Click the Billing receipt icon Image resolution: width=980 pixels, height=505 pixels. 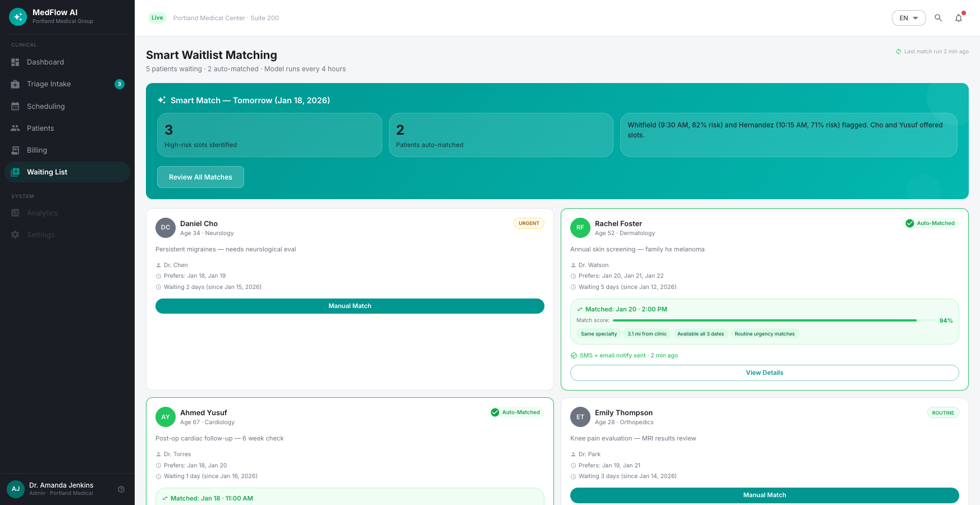pyautogui.click(x=15, y=150)
